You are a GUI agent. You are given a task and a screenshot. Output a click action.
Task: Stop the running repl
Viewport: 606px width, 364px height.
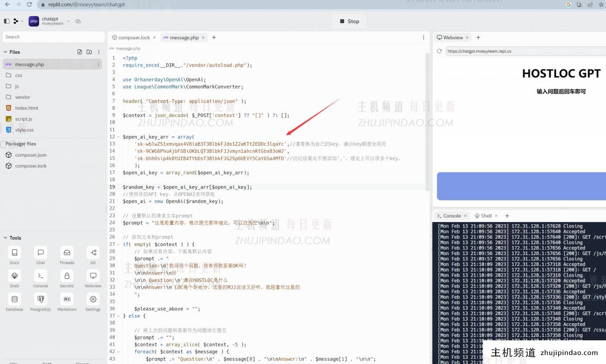[x=349, y=21]
